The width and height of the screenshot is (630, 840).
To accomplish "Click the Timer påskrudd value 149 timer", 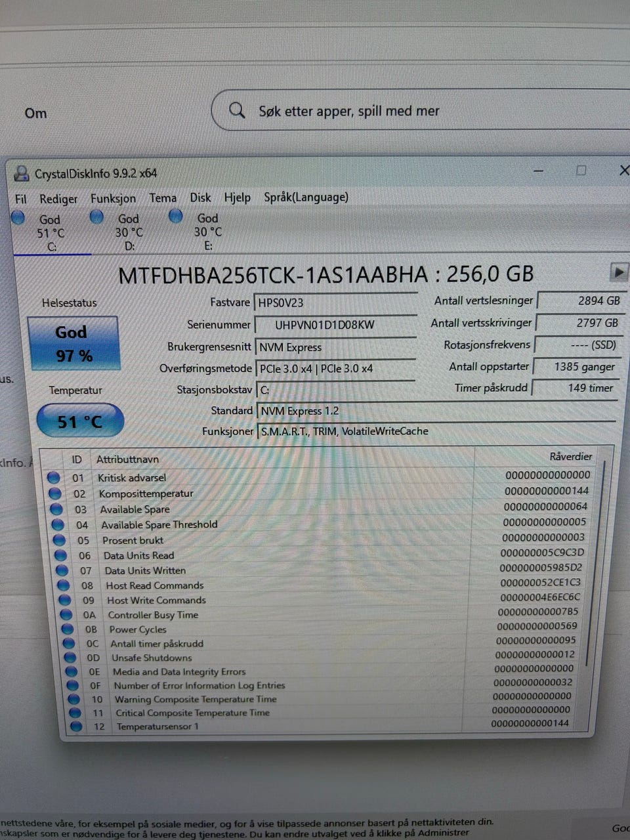I will [x=575, y=388].
